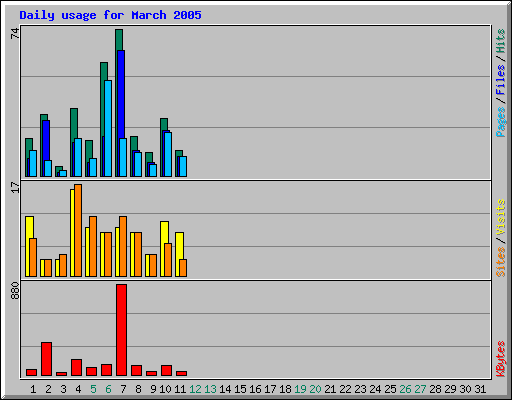Select day '14' on the x-axis
This screenshot has width=512, height=400.
click(x=225, y=389)
